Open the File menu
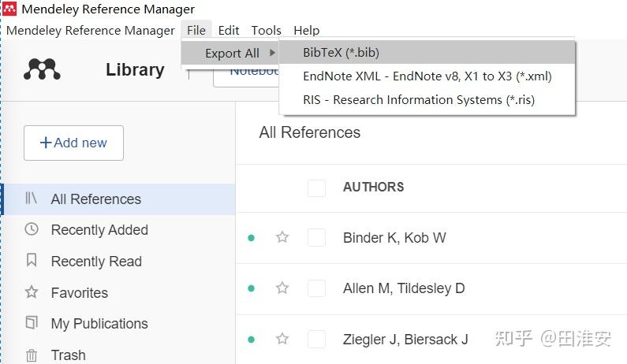 coord(196,31)
